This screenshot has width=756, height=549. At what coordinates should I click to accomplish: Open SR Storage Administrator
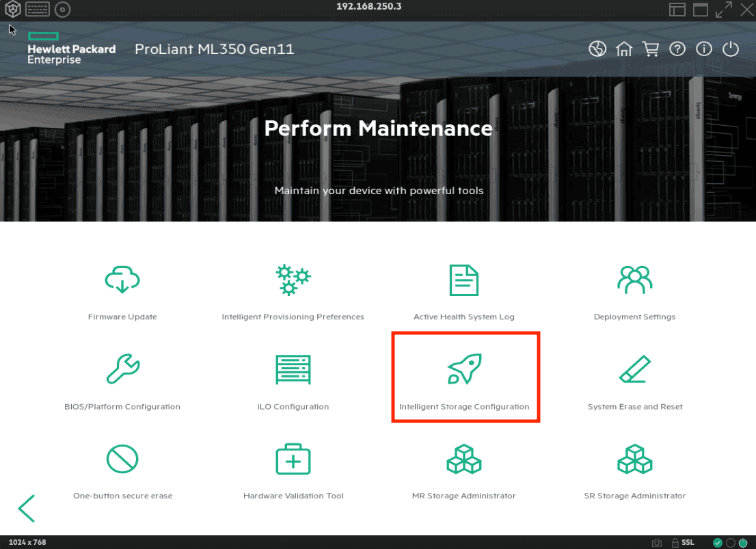point(634,459)
